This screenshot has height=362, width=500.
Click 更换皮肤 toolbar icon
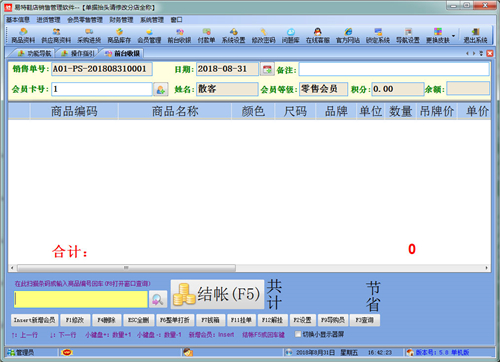click(438, 36)
